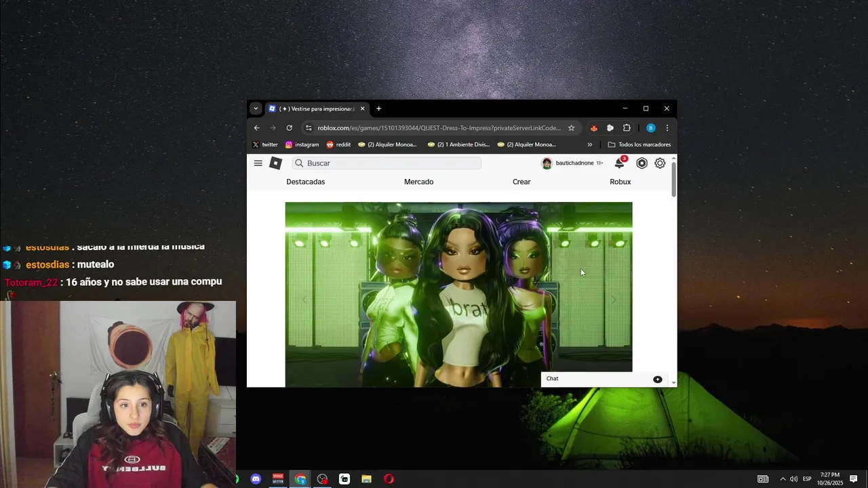Viewport: 868px width, 488px height.
Task: Open the Robux balance icon
Action: [x=642, y=163]
